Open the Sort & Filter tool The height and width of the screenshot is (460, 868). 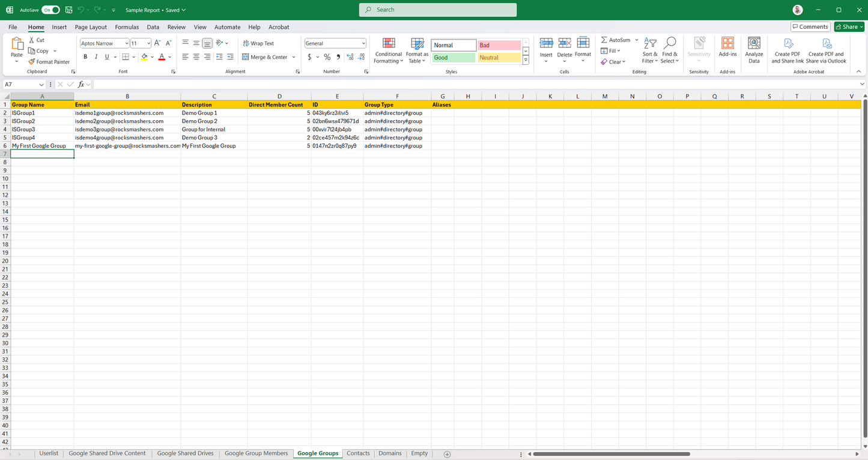650,50
